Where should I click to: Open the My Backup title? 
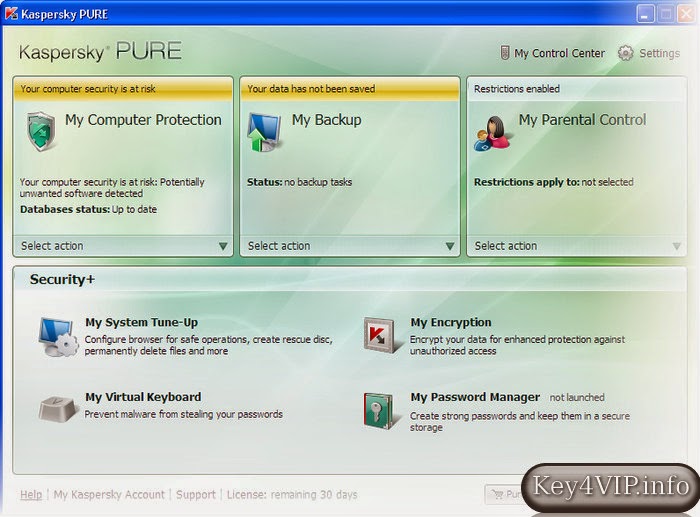326,120
